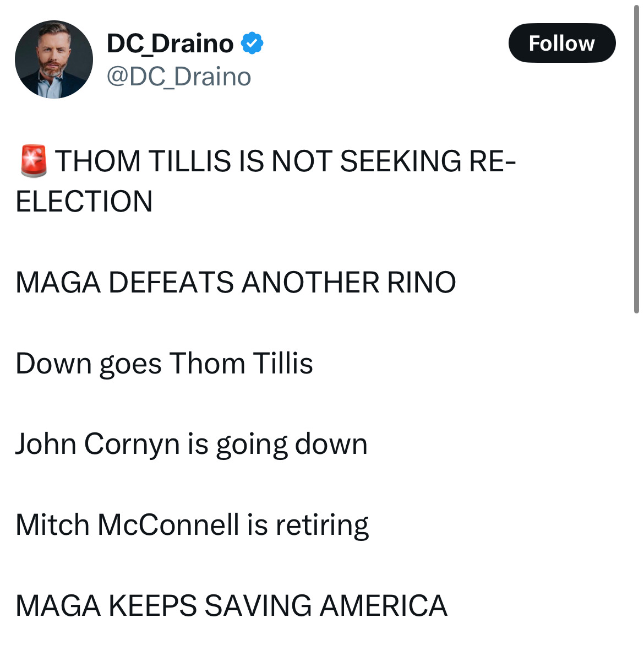Click the word 'ELECTION' on the second line

(x=84, y=201)
